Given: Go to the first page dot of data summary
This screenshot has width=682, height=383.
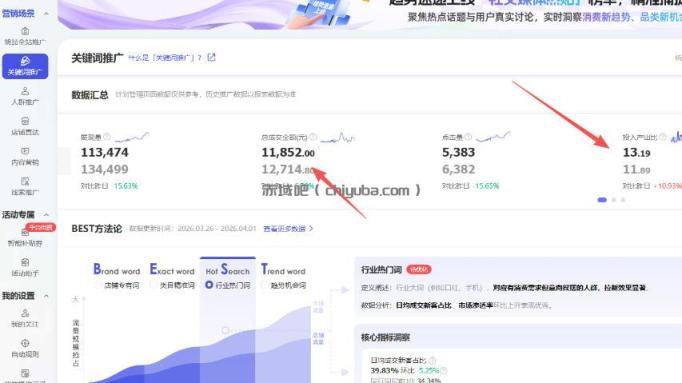Looking at the screenshot, I should 602,200.
